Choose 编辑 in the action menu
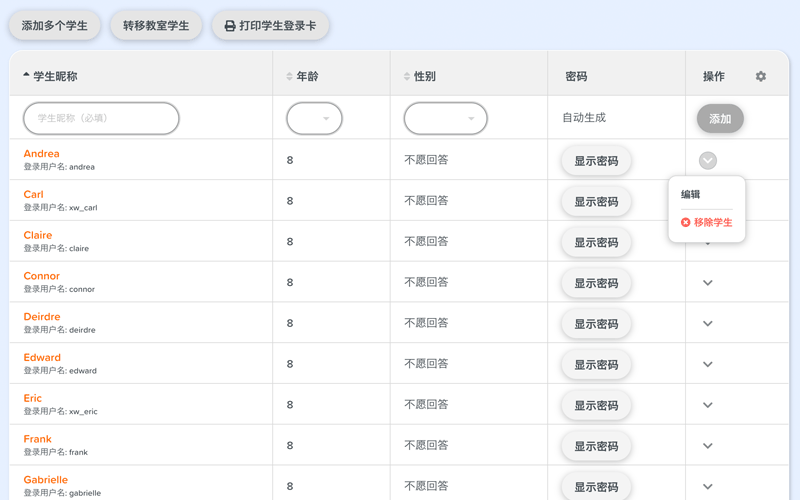This screenshot has width=800, height=500. pos(691,194)
